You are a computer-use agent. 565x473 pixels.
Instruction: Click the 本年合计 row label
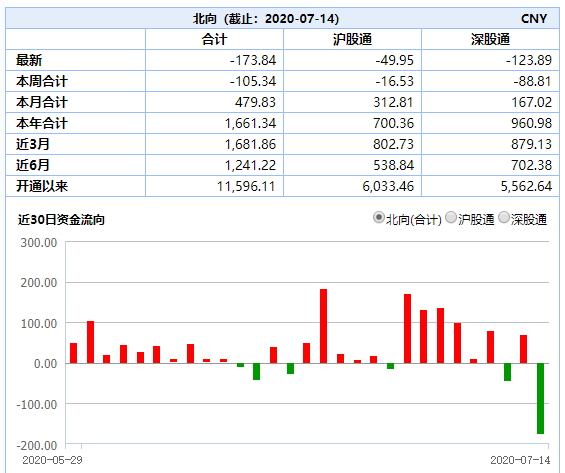41,123
